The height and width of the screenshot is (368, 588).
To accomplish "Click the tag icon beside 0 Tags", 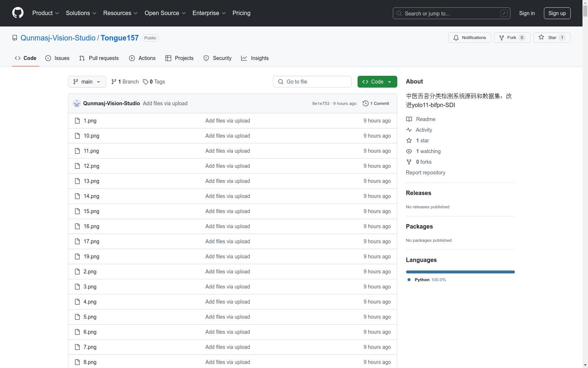I will tap(146, 82).
